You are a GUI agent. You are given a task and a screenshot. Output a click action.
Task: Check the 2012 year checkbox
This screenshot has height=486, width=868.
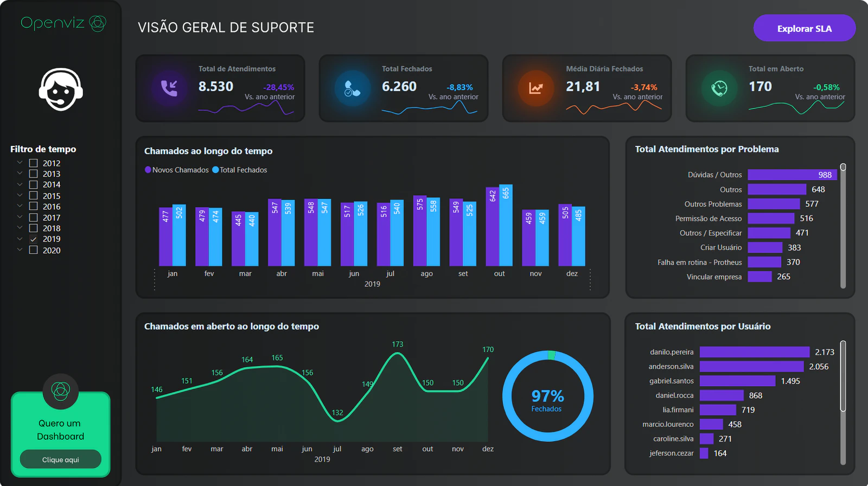(33, 163)
